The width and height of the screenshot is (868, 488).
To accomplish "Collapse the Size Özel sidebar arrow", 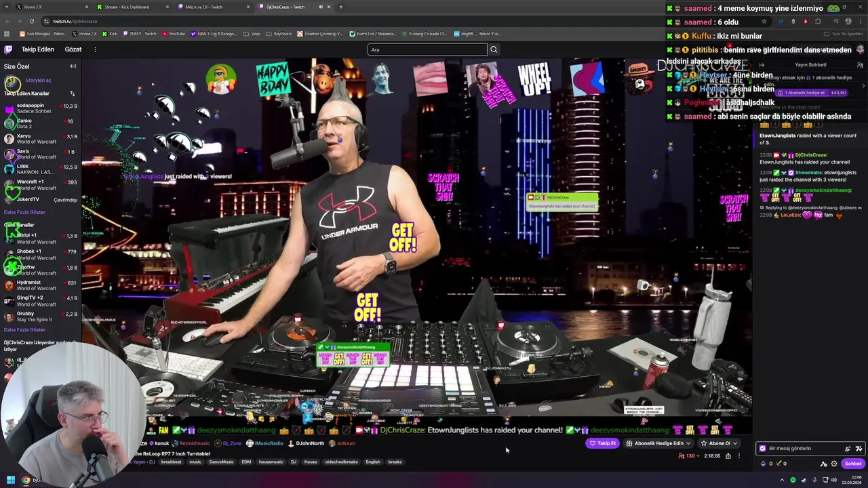I will 73,66.
